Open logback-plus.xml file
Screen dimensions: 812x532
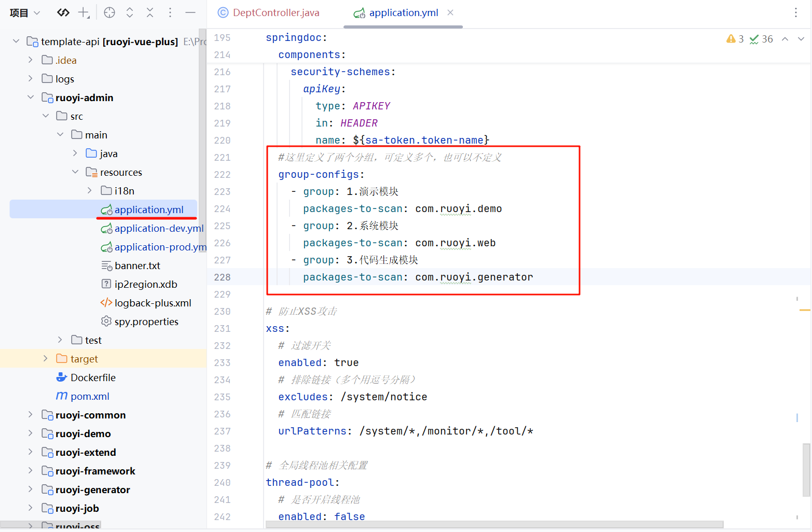[x=153, y=303]
